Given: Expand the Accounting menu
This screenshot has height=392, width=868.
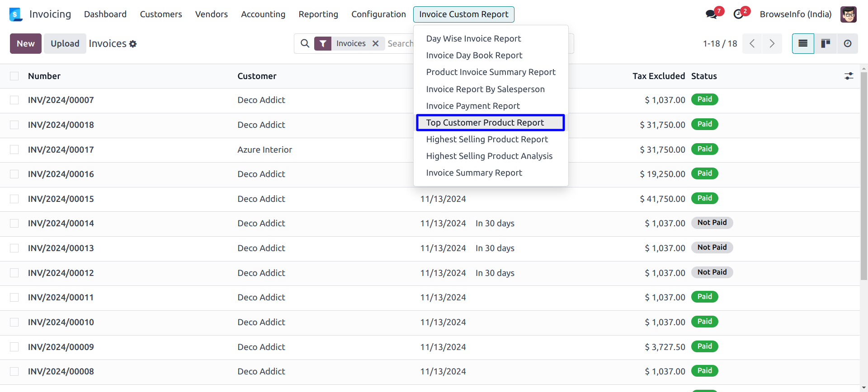Looking at the screenshot, I should pos(263,14).
